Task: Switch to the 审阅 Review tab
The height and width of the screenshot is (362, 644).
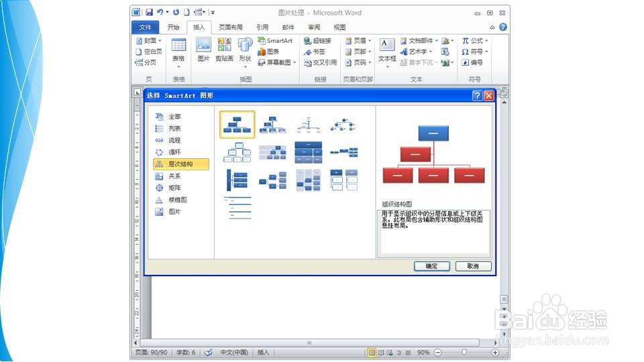Action: coord(314,27)
